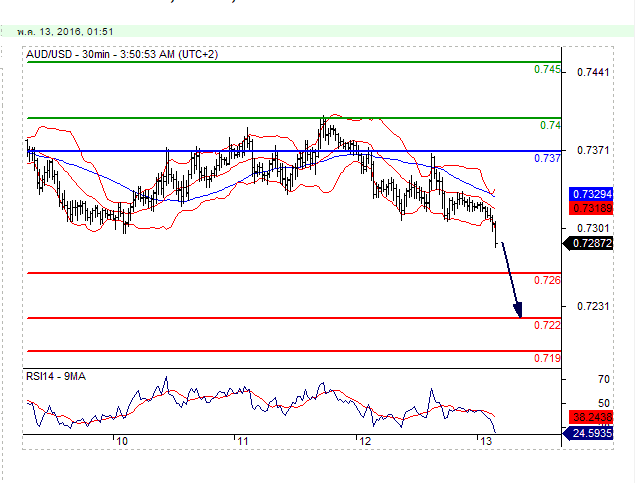Click the RSI axis value 70
This screenshot has height=483, width=635.
click(x=603, y=379)
